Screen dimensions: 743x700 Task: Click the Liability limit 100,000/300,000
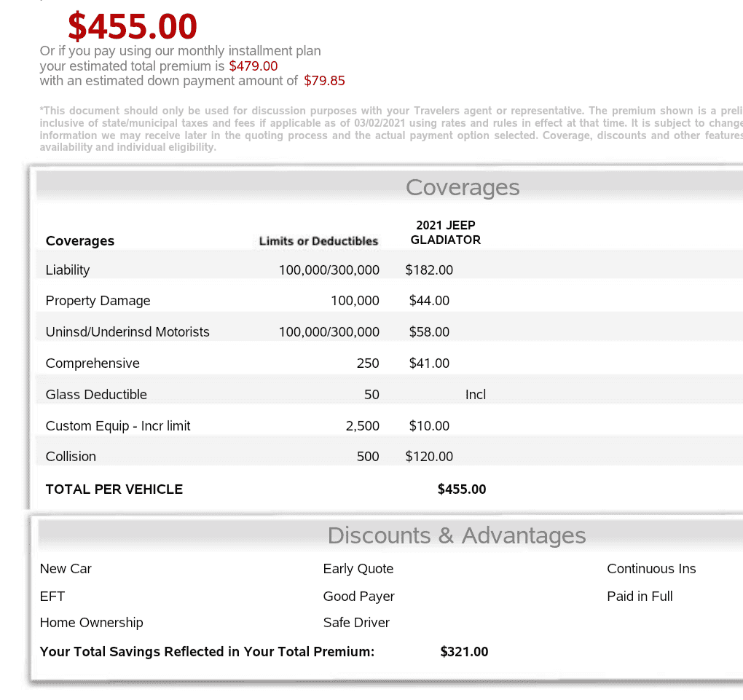coord(329,270)
